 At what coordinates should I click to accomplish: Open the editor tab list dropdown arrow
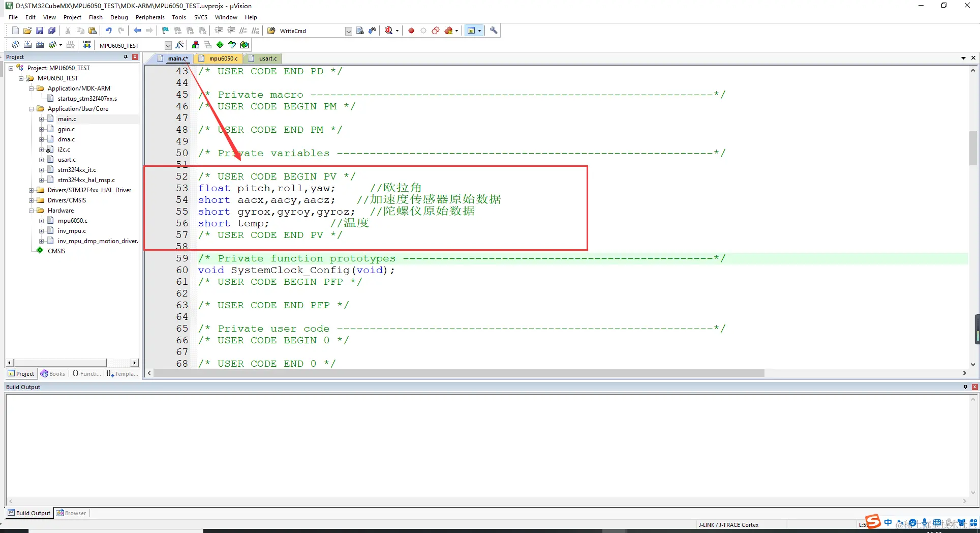(x=963, y=58)
